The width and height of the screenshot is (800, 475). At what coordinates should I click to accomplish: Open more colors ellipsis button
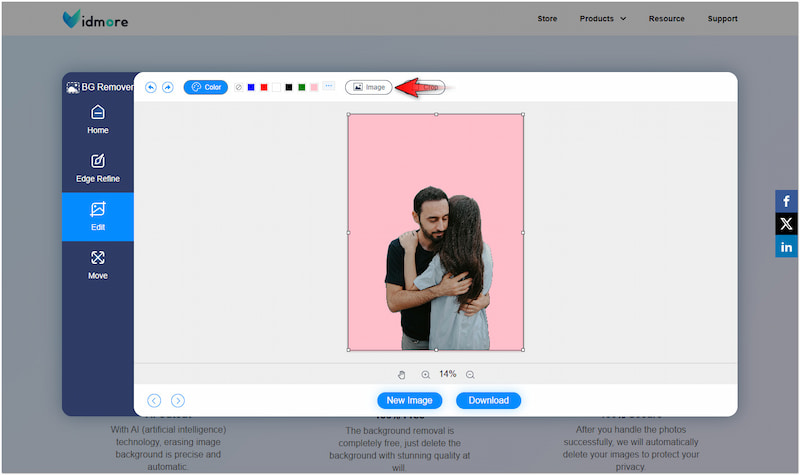(328, 87)
